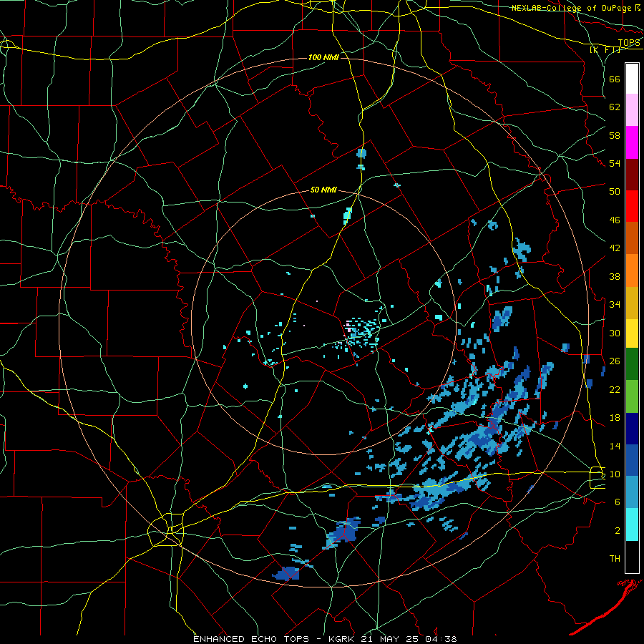Click the white swatch in the tops legend
This screenshot has height=644, width=644.
[632, 79]
